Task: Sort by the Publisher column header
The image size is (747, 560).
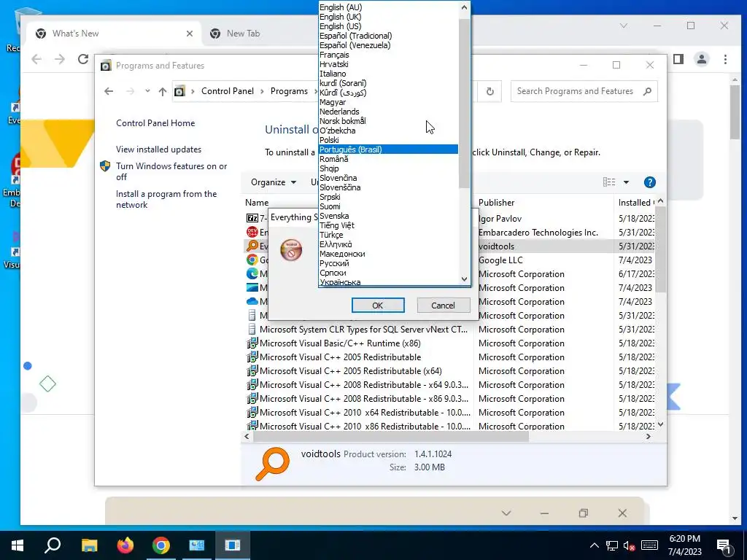Action: 496,203
